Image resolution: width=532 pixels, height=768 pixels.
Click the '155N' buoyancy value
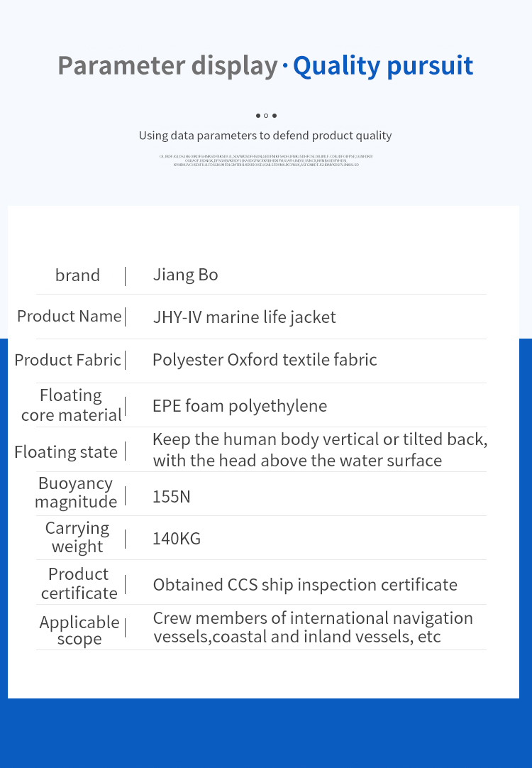coord(171,497)
